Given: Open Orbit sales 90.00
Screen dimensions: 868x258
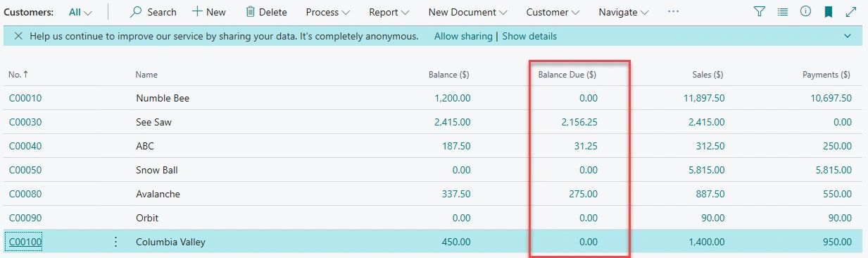Looking at the screenshot, I should pos(713,218).
